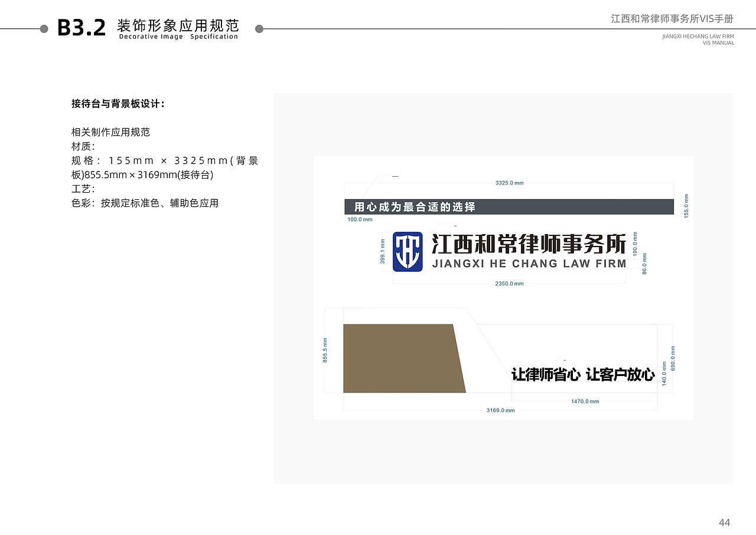Click the text 板)855.5mm×3169mm(接待台)
The height and width of the screenshot is (535, 756).
click(142, 174)
